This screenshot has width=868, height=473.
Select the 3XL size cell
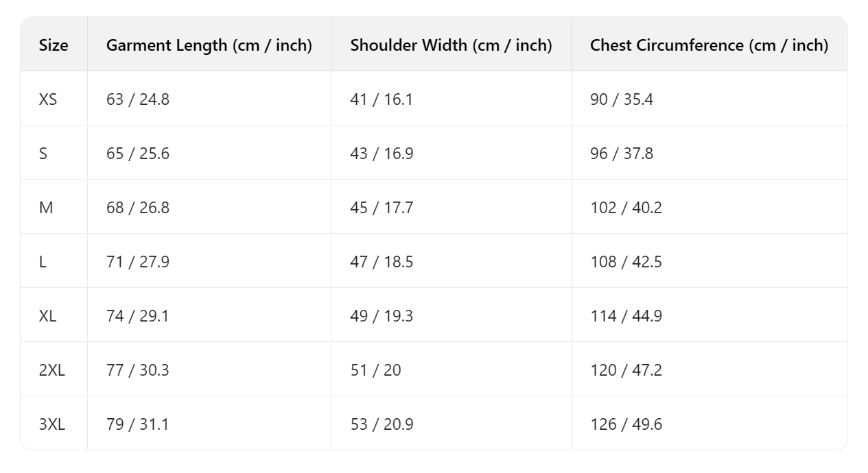tap(52, 424)
